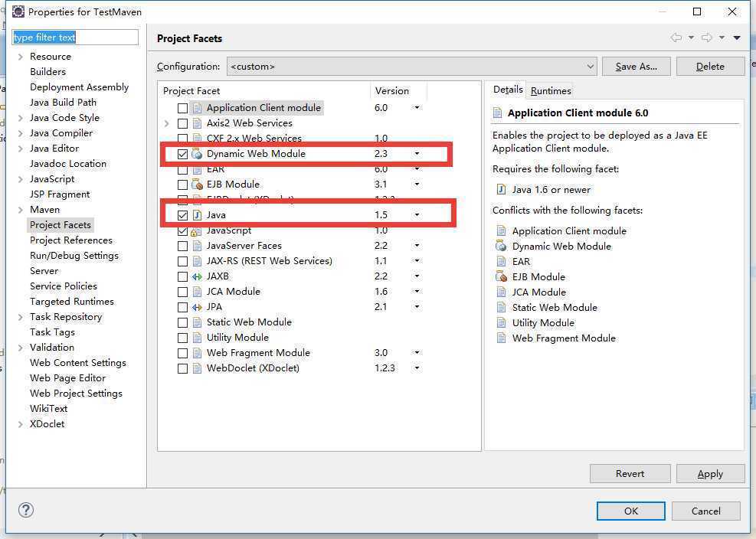The width and height of the screenshot is (756, 539).
Task: Open JavaServer Faces version dropdown
Action: (417, 246)
